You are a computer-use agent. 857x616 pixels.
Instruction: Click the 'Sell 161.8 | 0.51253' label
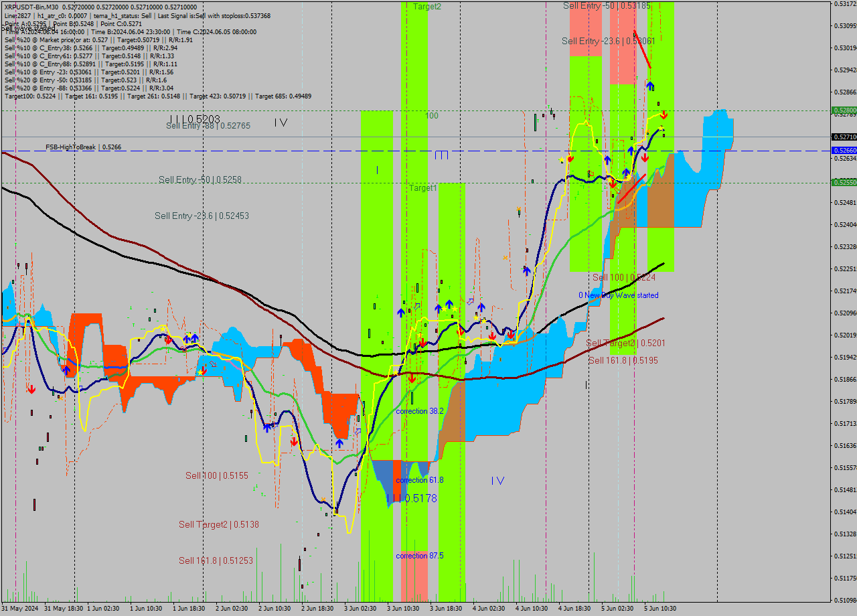216,560
